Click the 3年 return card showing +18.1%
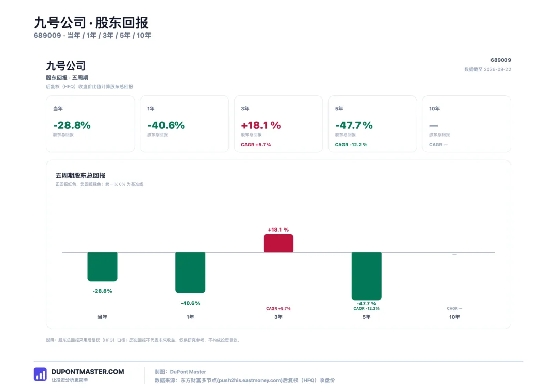Screen dimensions: 557x392 (x=278, y=124)
